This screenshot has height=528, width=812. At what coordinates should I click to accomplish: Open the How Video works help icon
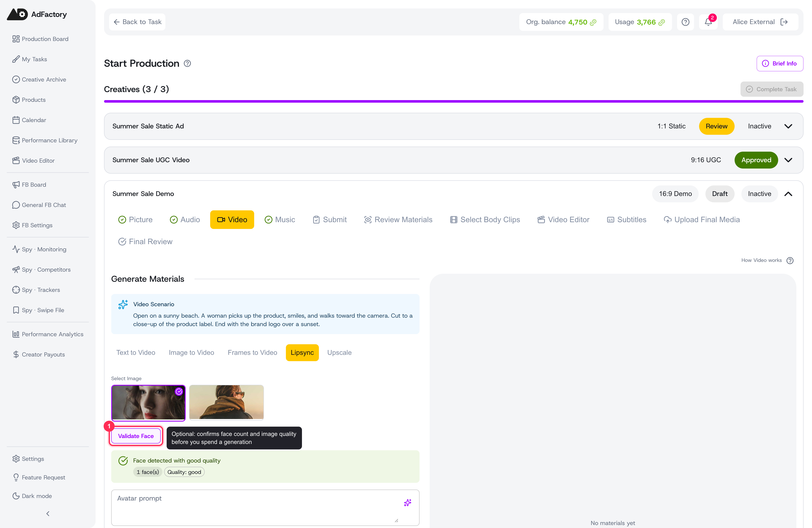click(790, 260)
